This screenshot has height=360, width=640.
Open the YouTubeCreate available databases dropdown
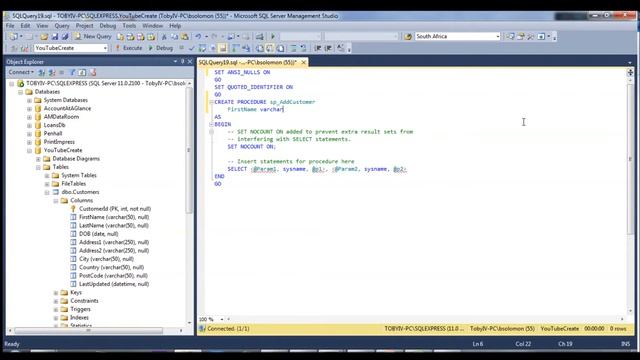pyautogui.click(x=105, y=48)
